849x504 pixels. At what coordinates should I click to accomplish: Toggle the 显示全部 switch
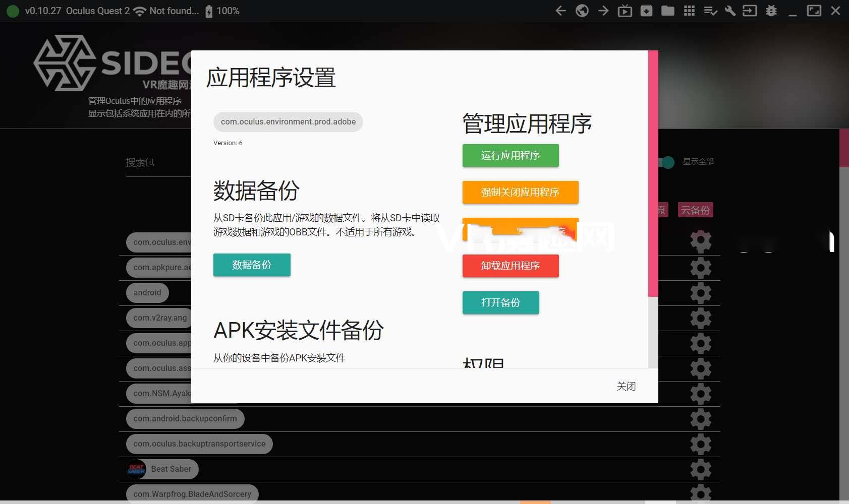coord(667,162)
